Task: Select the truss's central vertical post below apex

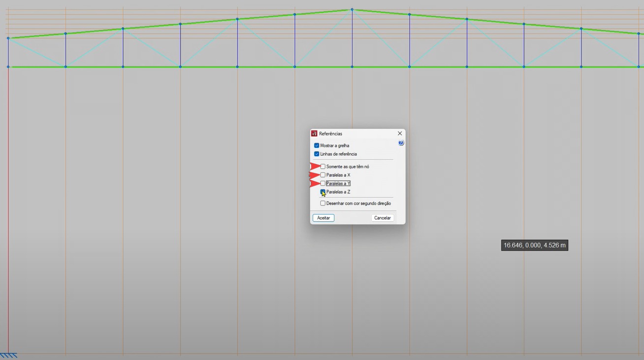Action: click(x=352, y=39)
